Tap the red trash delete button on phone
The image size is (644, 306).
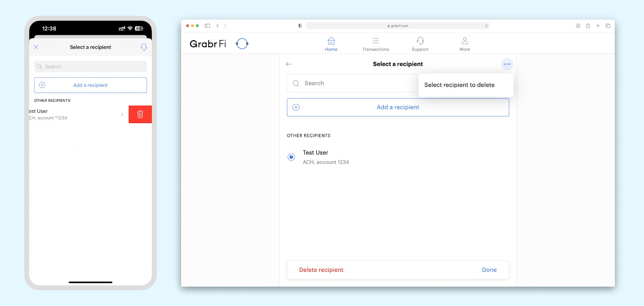[x=140, y=114]
